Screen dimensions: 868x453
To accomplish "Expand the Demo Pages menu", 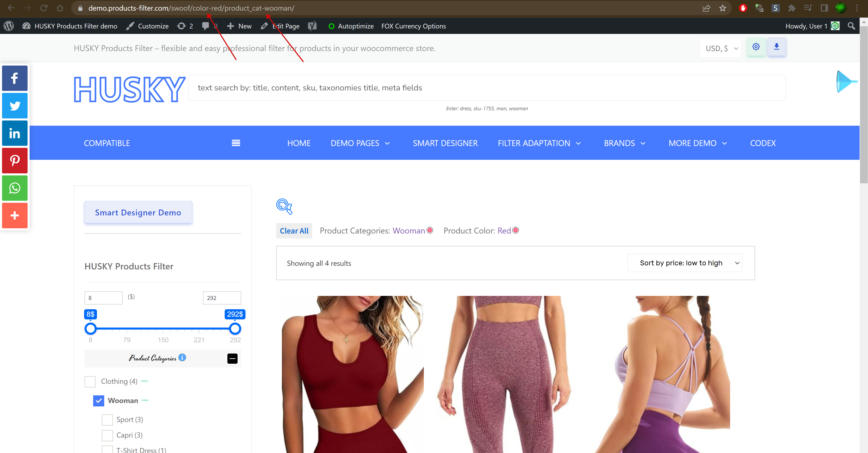I will 360,143.
